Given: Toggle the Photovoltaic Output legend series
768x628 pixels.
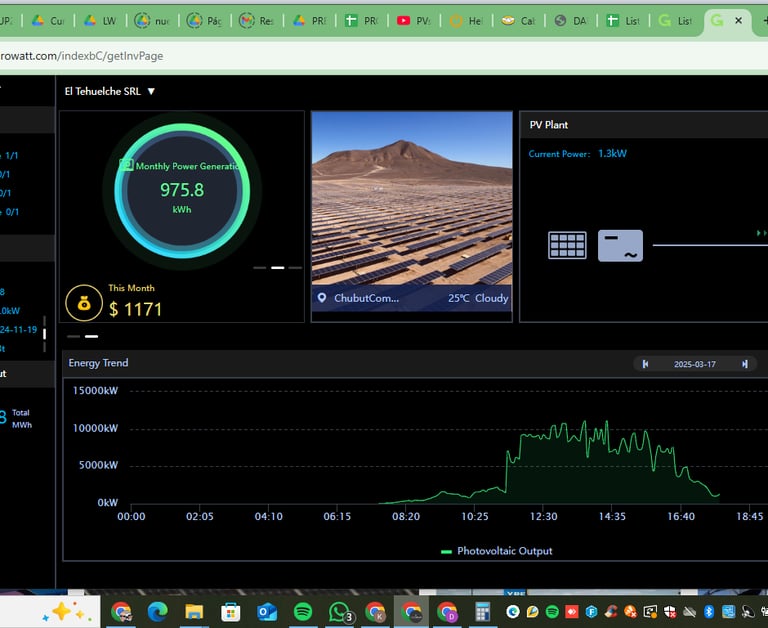Looking at the screenshot, I should [x=496, y=551].
